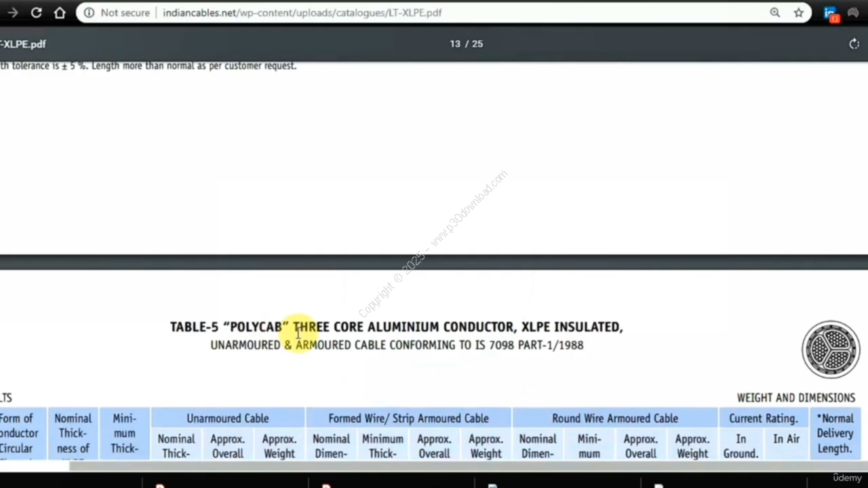The image size is (868, 488).
Task: Go to the browser home page
Action: coord(60,13)
